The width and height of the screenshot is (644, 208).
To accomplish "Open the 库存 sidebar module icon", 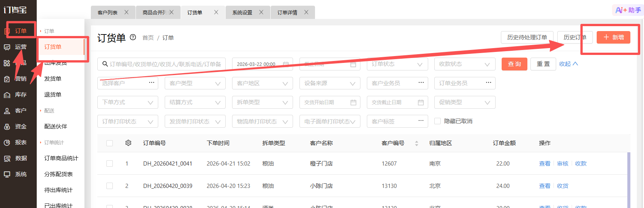I will 7,95.
